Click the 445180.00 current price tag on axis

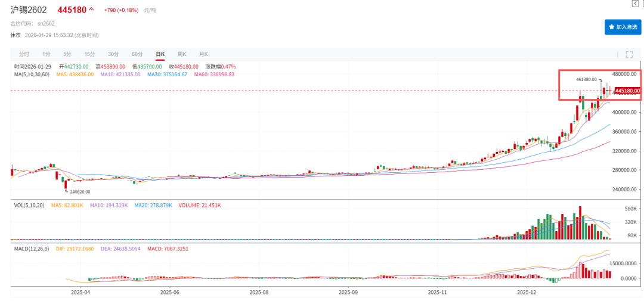[627, 91]
